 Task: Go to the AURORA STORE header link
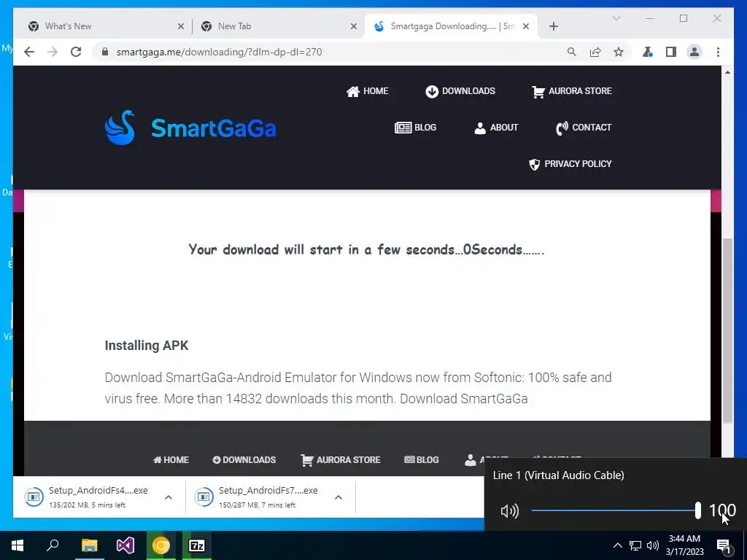[572, 91]
